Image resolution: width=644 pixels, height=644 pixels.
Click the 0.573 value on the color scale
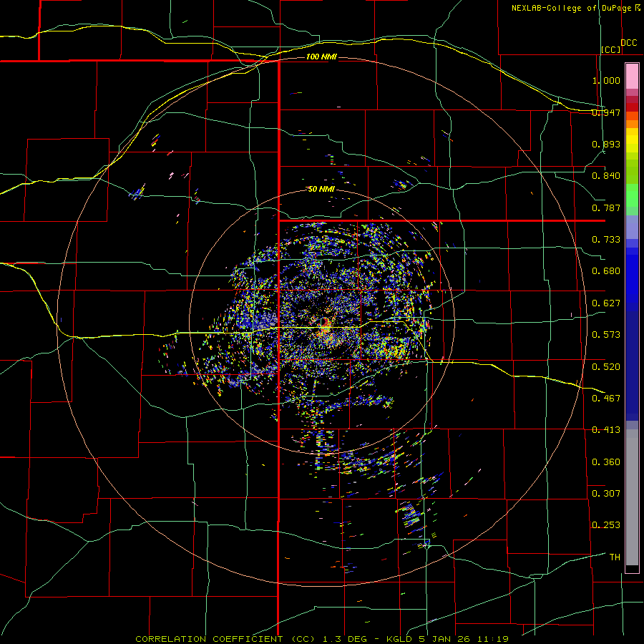606,335
